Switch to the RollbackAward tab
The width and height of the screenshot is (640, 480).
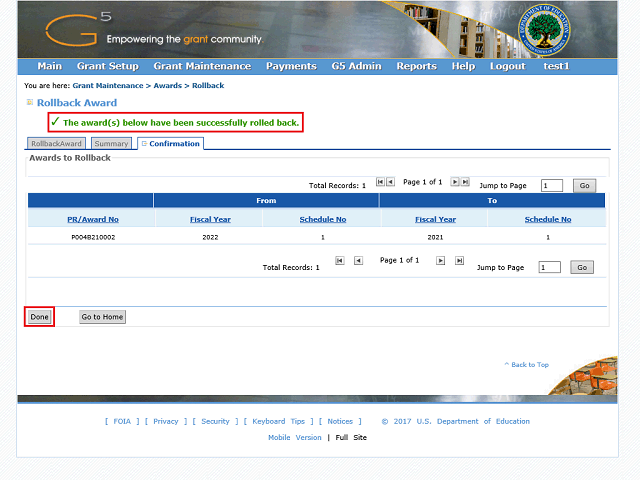tap(56, 144)
